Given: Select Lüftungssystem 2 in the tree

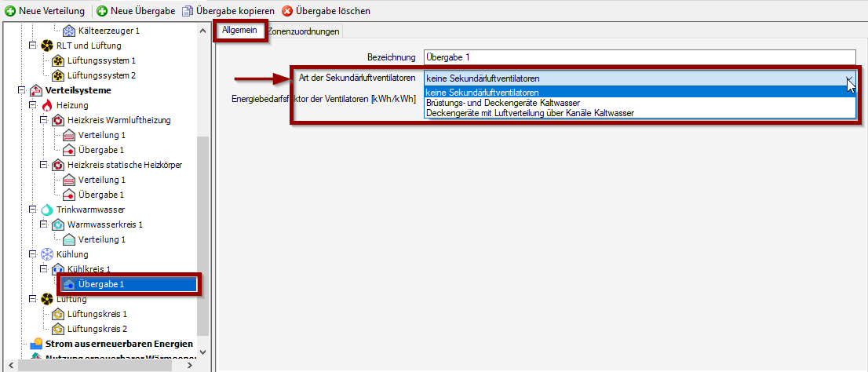Looking at the screenshot, I should pos(101,75).
